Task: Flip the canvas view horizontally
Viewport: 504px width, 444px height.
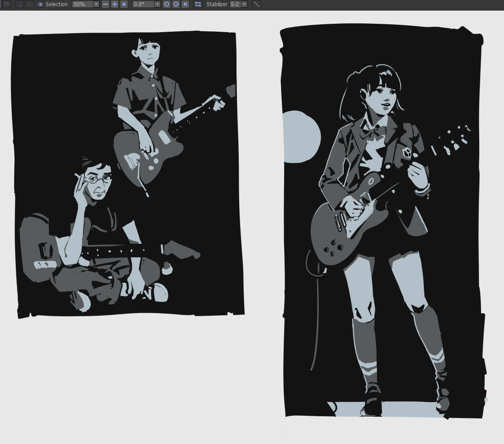Action: click(x=198, y=4)
